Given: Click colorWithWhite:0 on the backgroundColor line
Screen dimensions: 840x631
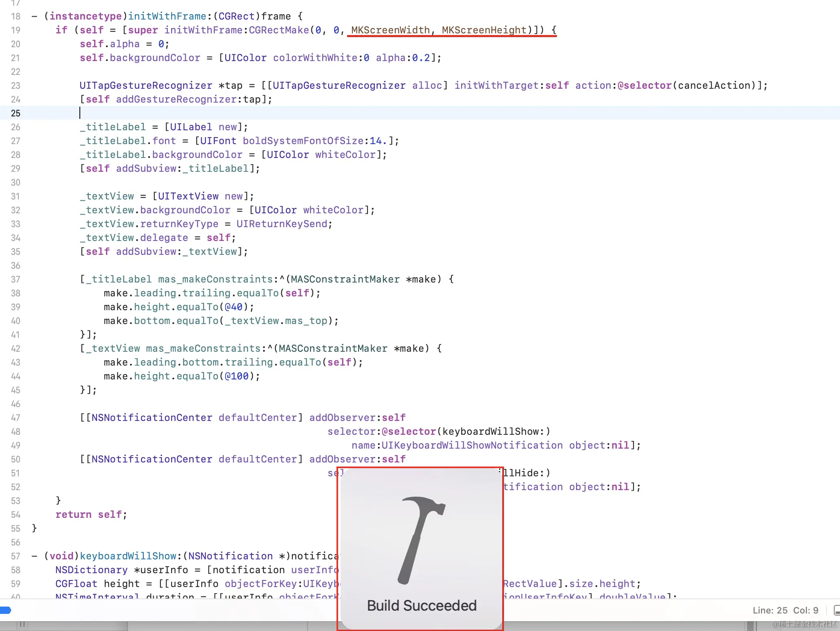Looking at the screenshot, I should (321, 58).
